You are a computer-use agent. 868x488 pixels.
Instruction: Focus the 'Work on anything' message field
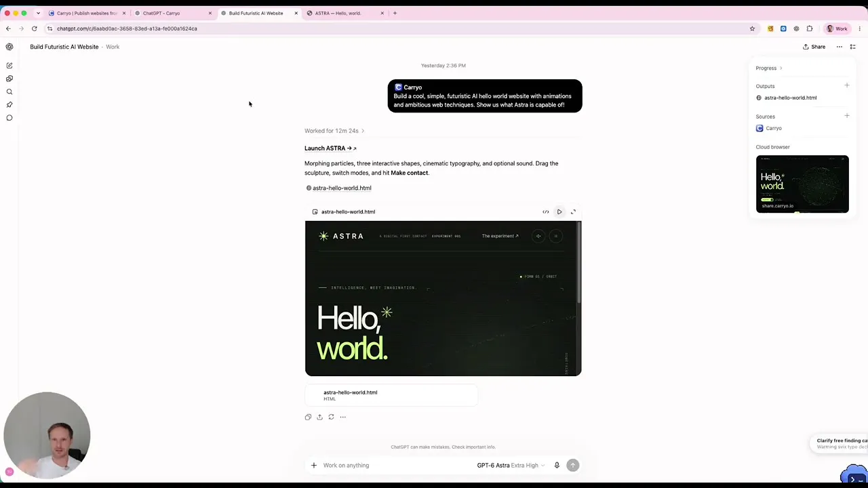pyautogui.click(x=397, y=466)
